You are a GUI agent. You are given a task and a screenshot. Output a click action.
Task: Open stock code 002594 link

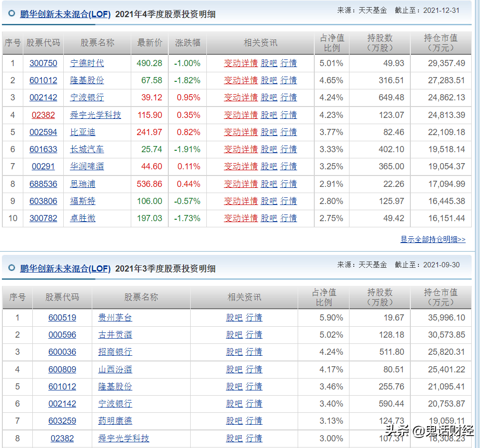43,132
